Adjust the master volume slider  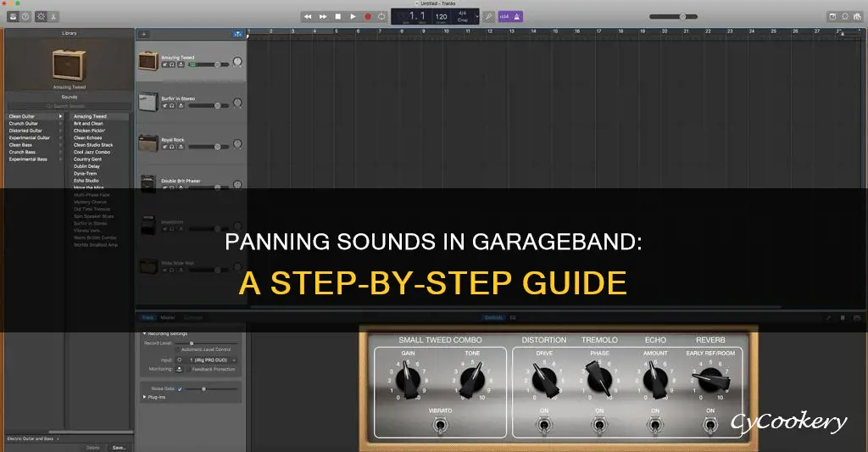pos(673,17)
